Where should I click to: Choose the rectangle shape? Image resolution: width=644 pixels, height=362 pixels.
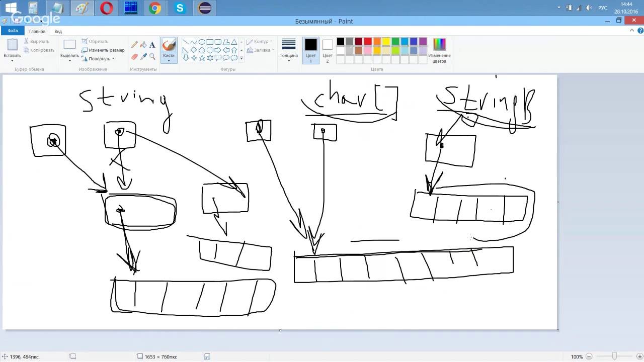pyautogui.click(x=210, y=42)
